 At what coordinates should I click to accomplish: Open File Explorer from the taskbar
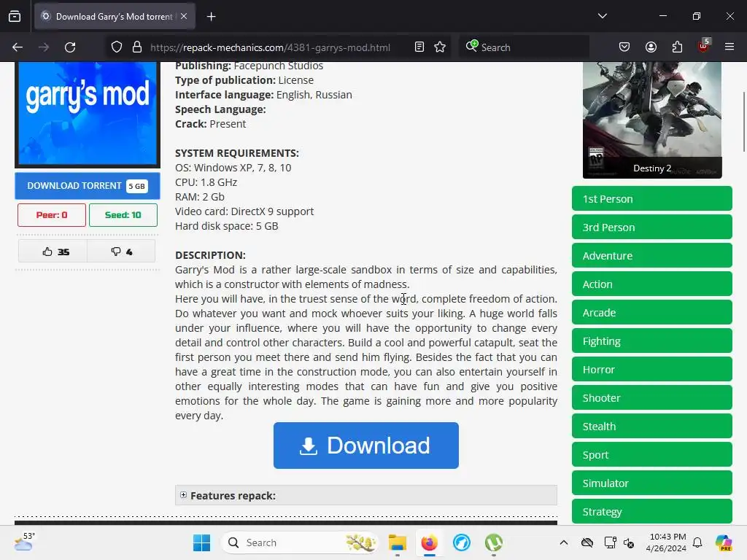(x=398, y=542)
